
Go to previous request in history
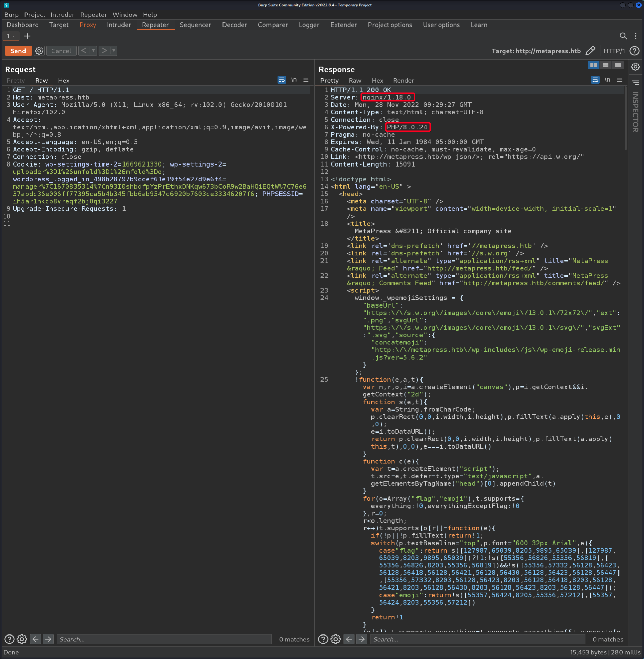[84, 50]
